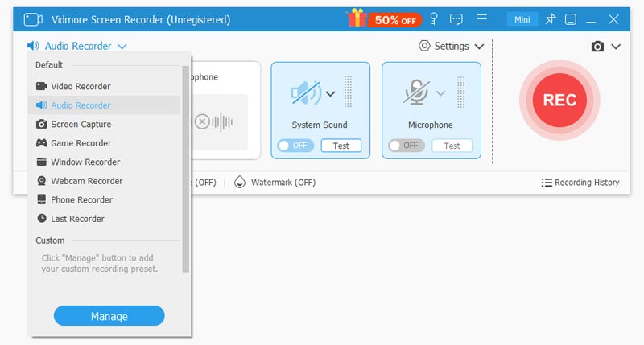Click the Watermark droplet icon
The image size is (644, 345).
click(239, 182)
